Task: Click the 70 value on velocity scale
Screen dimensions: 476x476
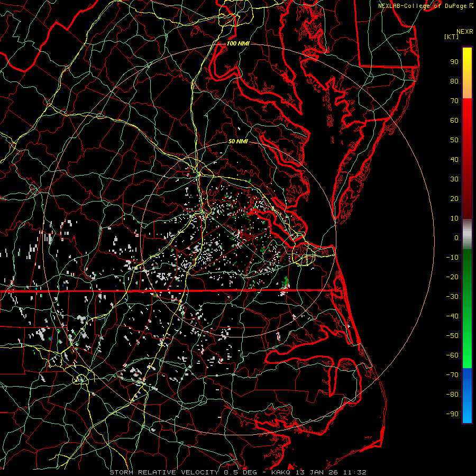Action: (454, 101)
